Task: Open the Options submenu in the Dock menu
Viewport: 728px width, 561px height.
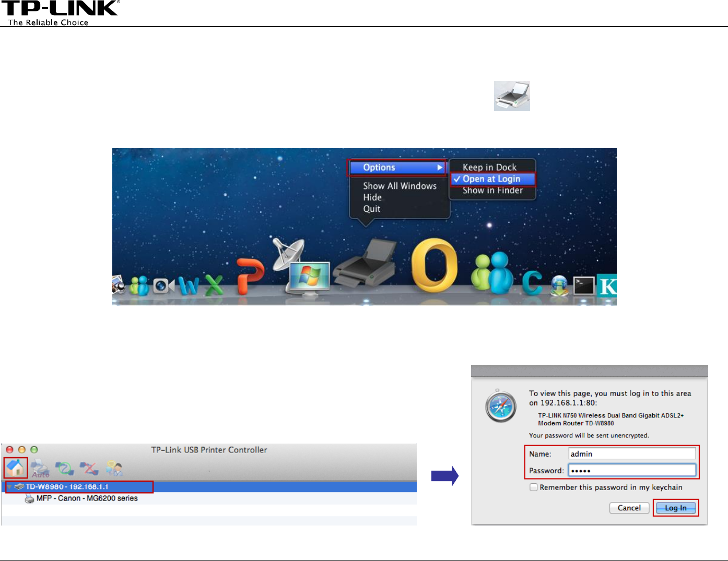Action: click(397, 168)
